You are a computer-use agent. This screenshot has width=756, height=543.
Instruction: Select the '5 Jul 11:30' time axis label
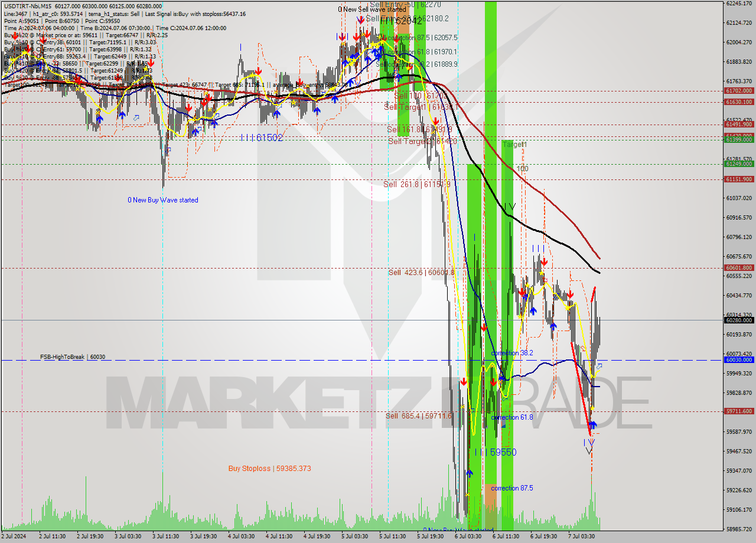pos(392,537)
